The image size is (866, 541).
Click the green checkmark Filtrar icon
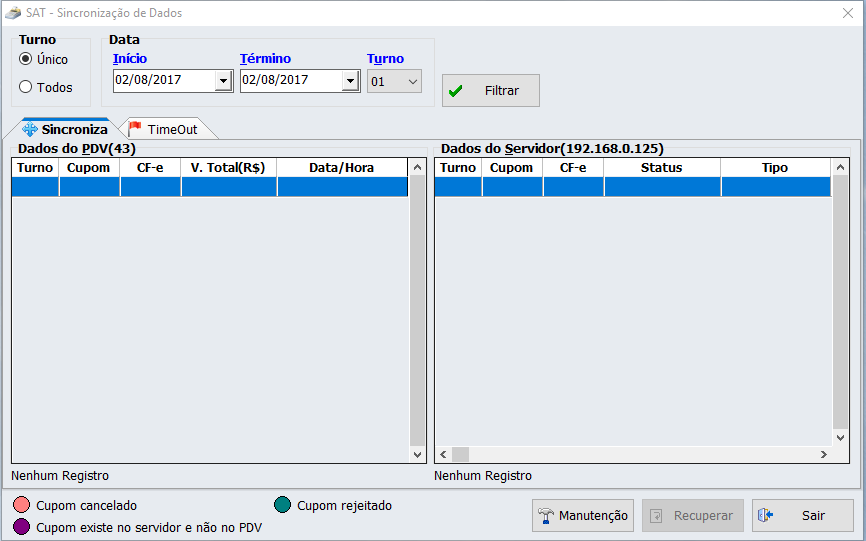[x=456, y=91]
